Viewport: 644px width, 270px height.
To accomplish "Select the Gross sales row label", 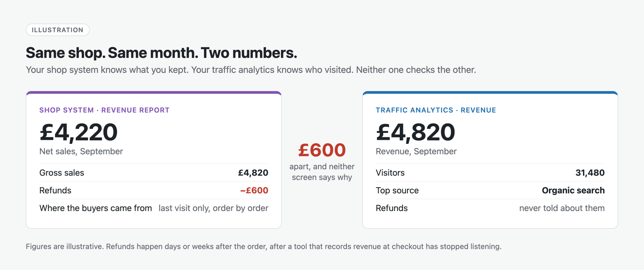I will click(62, 173).
